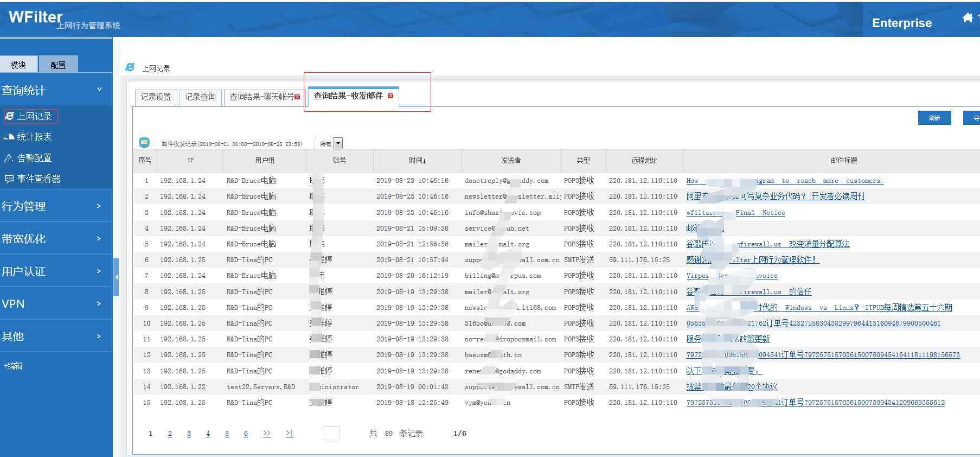
Task: Click the IE icon beside 上网记录 breadcrumb
Action: [130, 67]
